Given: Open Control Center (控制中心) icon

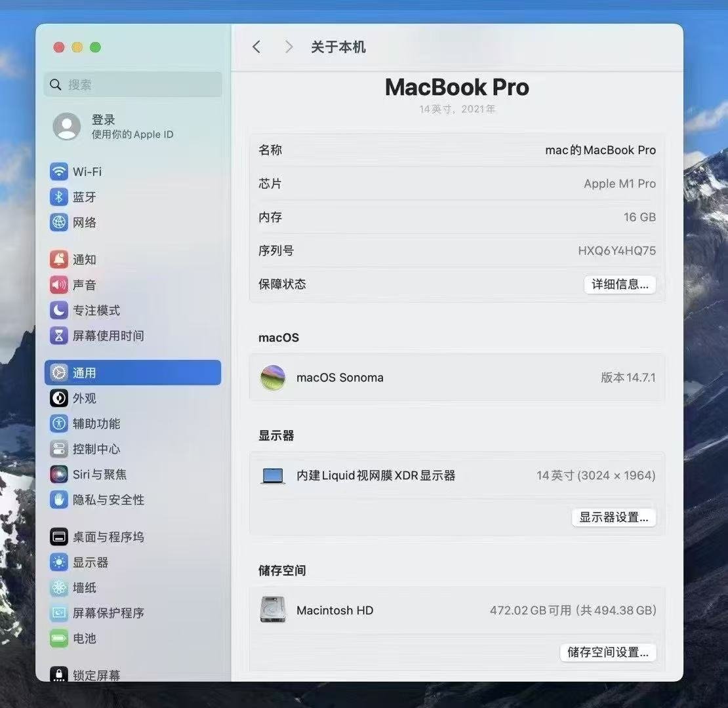Looking at the screenshot, I should [x=58, y=448].
